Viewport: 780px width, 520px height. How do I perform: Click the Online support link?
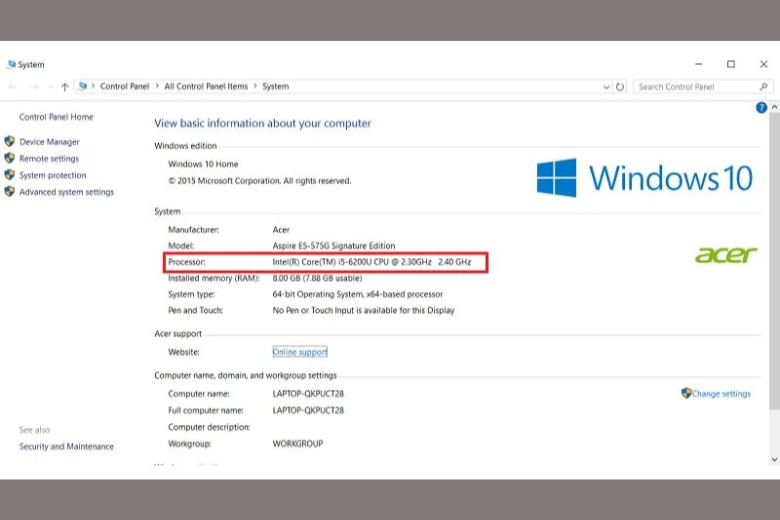[x=300, y=352]
